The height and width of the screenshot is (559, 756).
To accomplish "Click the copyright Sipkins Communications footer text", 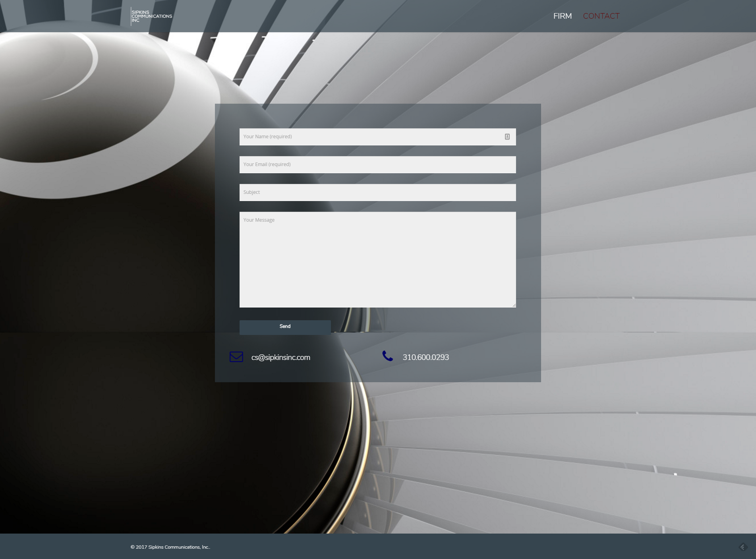I will [x=170, y=547].
